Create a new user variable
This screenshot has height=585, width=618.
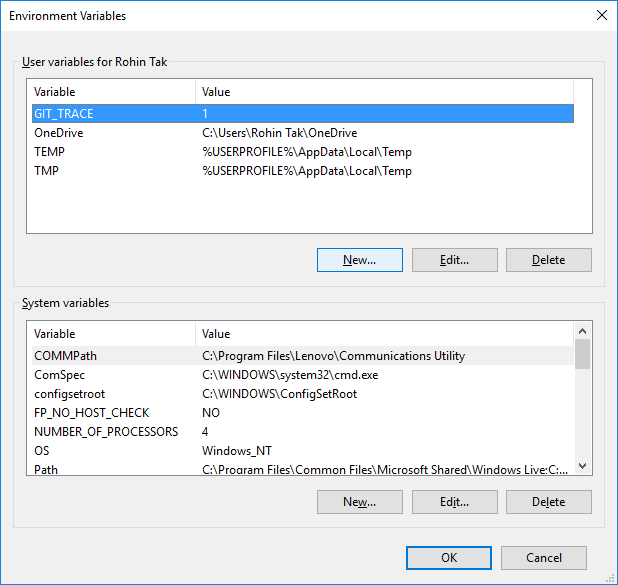coord(360,260)
